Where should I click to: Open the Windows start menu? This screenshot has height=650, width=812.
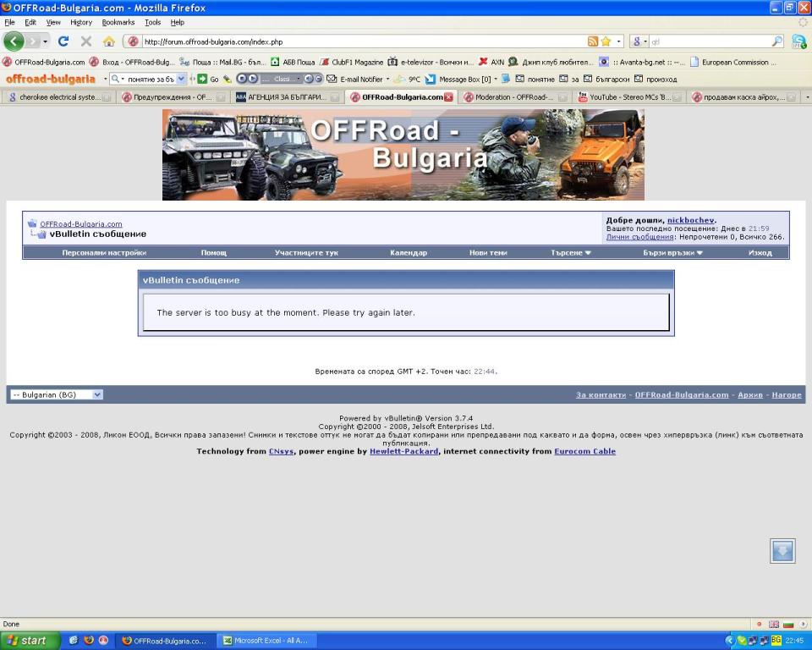click(x=30, y=641)
